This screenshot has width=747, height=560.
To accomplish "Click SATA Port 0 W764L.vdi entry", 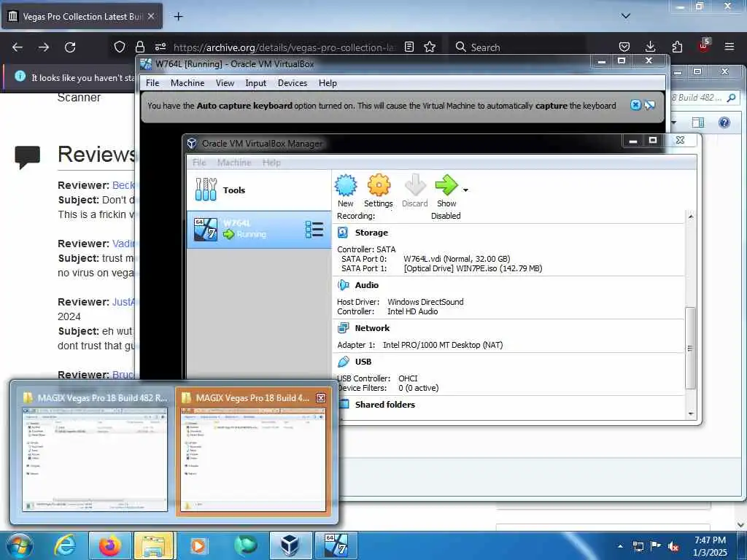I will 457,259.
